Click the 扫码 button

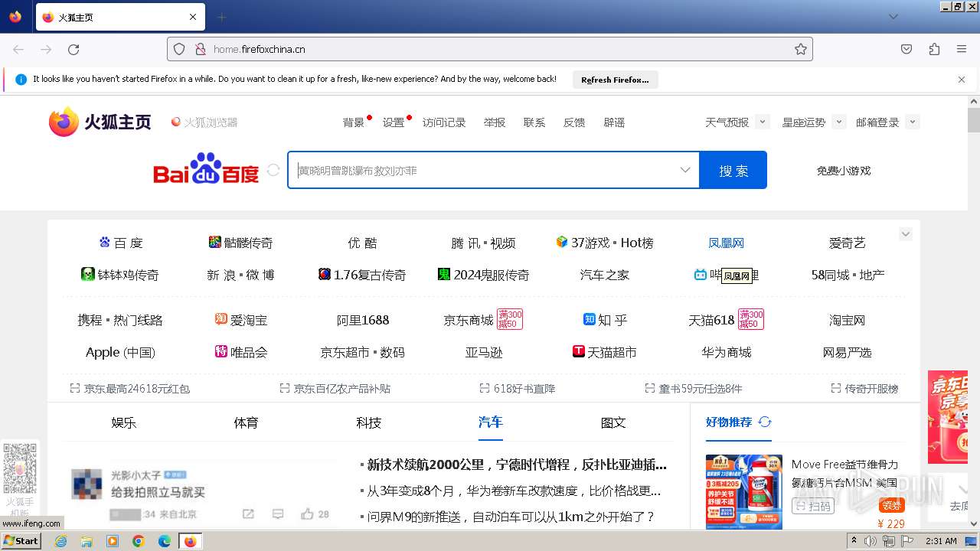[x=813, y=506]
